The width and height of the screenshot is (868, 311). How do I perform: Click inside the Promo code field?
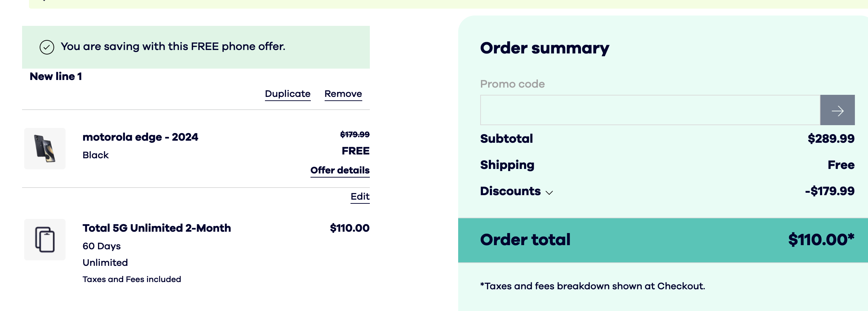point(650,110)
